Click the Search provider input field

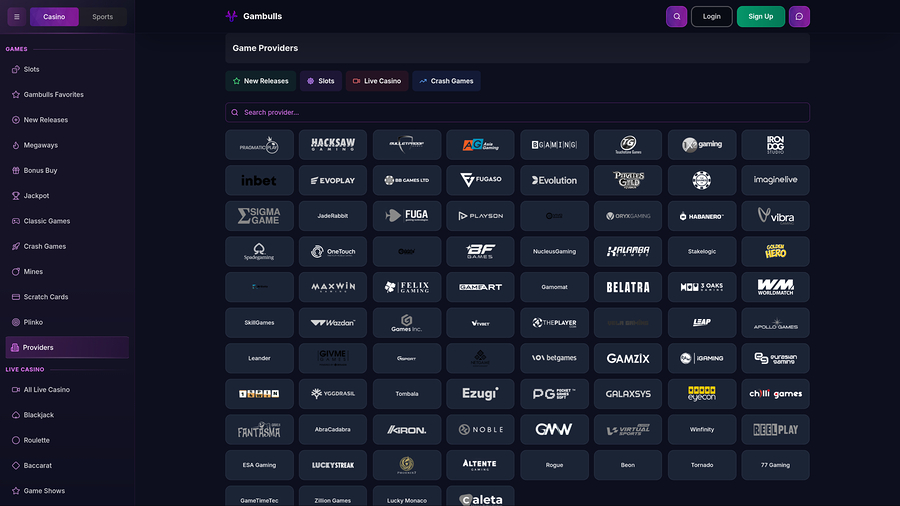pos(517,112)
